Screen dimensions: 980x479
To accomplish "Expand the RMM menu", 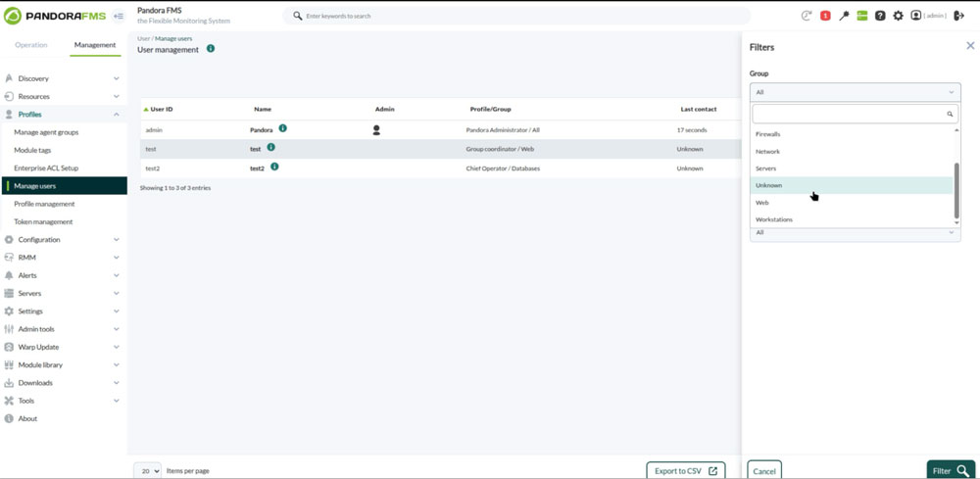I will coord(63,258).
